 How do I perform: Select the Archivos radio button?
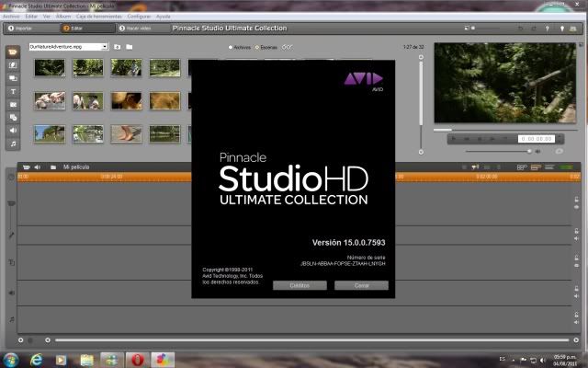(x=231, y=47)
